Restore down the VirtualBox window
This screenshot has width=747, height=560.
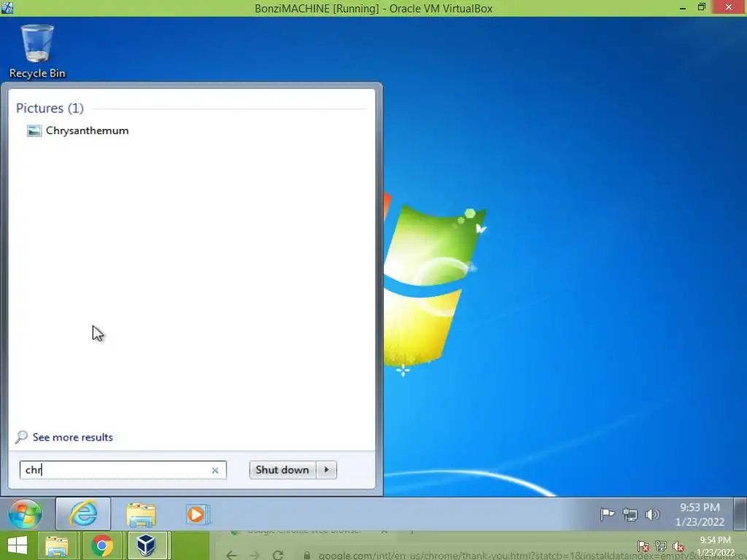pos(702,7)
